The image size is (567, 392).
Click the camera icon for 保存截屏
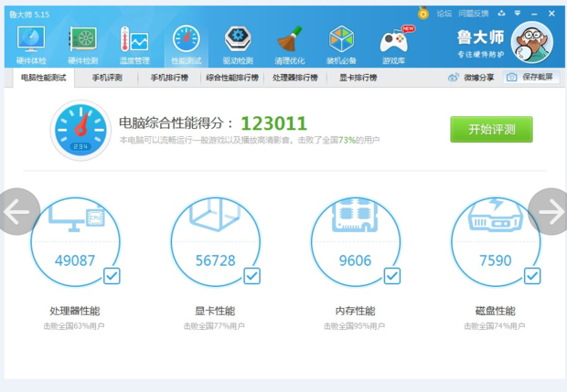[x=511, y=78]
